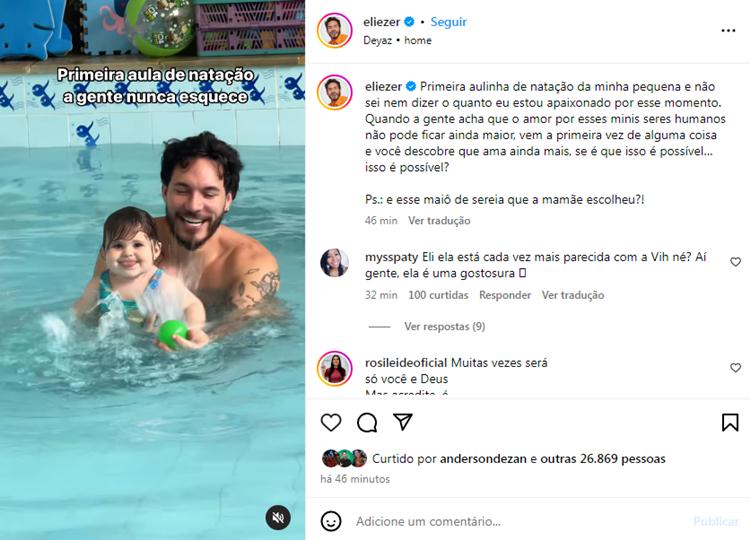This screenshot has width=750, height=540.
Task: Focus the Adicione um comentário field
Action: click(x=519, y=521)
